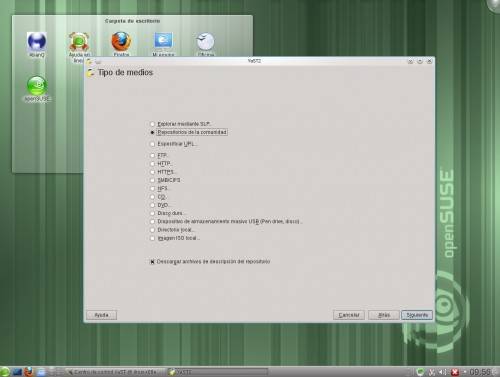Maximize the YaST2 window
Screen dimensions: 500x377
click(420, 61)
